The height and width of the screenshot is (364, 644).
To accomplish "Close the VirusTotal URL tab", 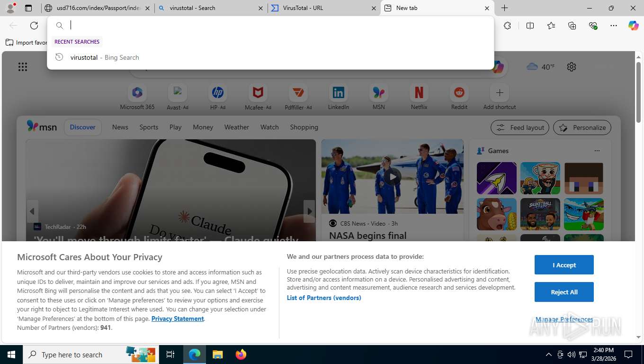I will 374,8.
